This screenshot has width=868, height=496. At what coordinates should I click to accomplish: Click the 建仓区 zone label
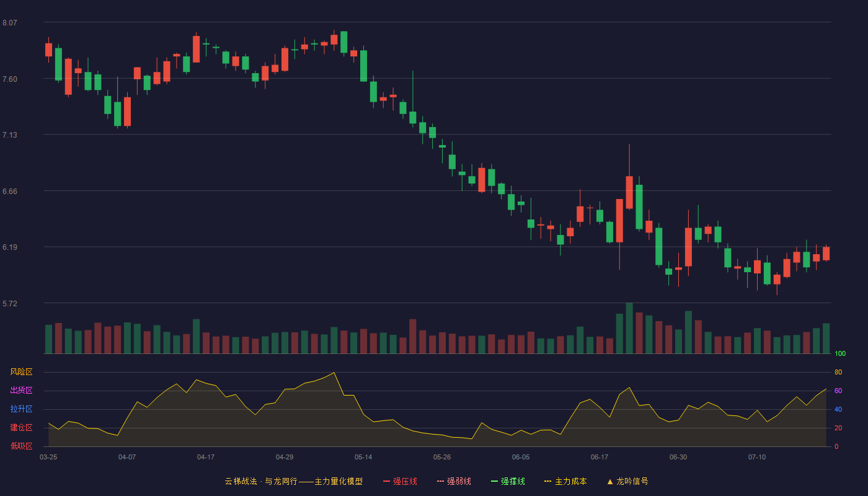21,428
